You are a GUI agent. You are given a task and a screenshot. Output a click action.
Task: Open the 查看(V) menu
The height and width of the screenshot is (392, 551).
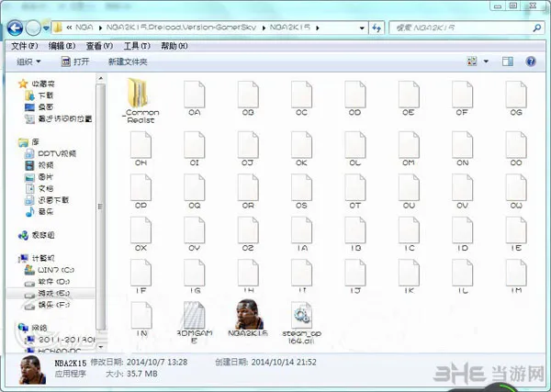[x=99, y=46]
